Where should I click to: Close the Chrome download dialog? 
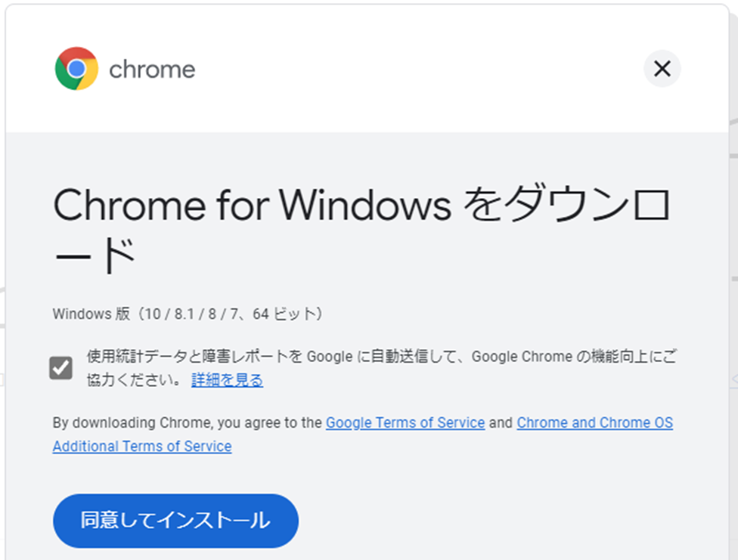pyautogui.click(x=662, y=69)
